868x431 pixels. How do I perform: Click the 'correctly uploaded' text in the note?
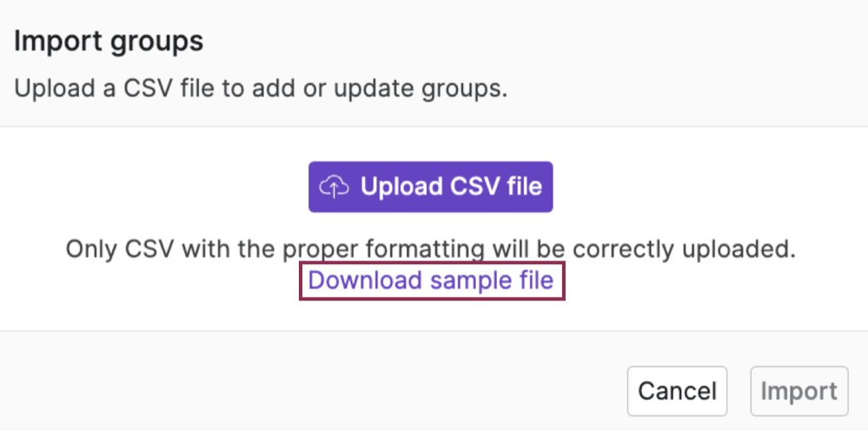(x=684, y=250)
